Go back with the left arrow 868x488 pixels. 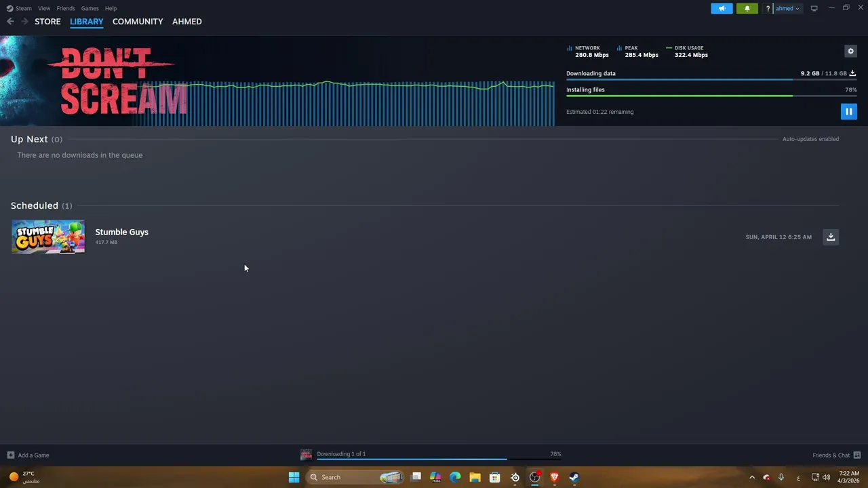coord(10,22)
